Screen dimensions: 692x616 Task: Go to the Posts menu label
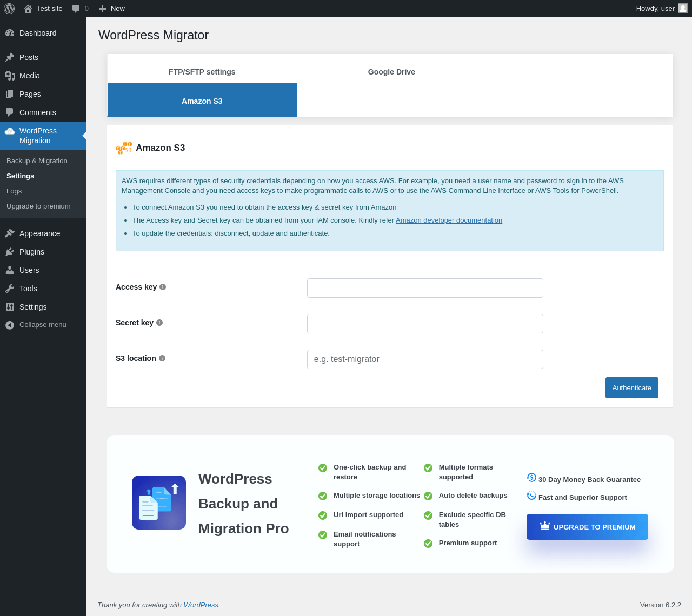tap(29, 57)
